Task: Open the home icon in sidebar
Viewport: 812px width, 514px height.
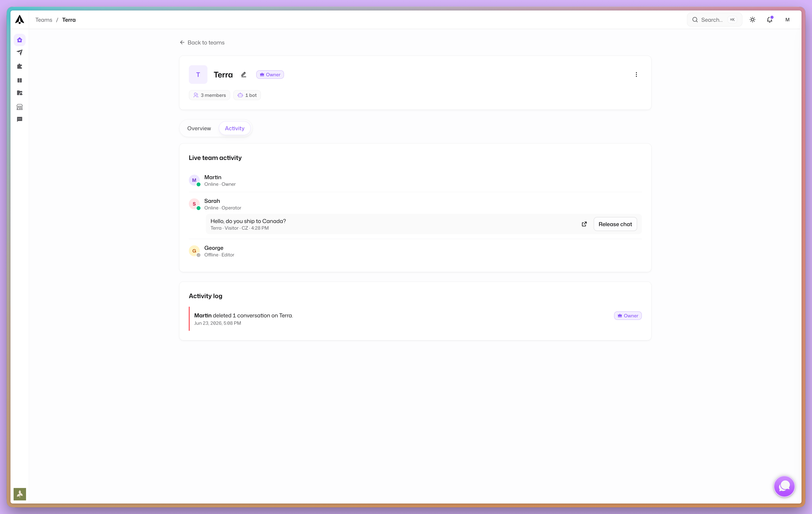Action: click(20, 40)
